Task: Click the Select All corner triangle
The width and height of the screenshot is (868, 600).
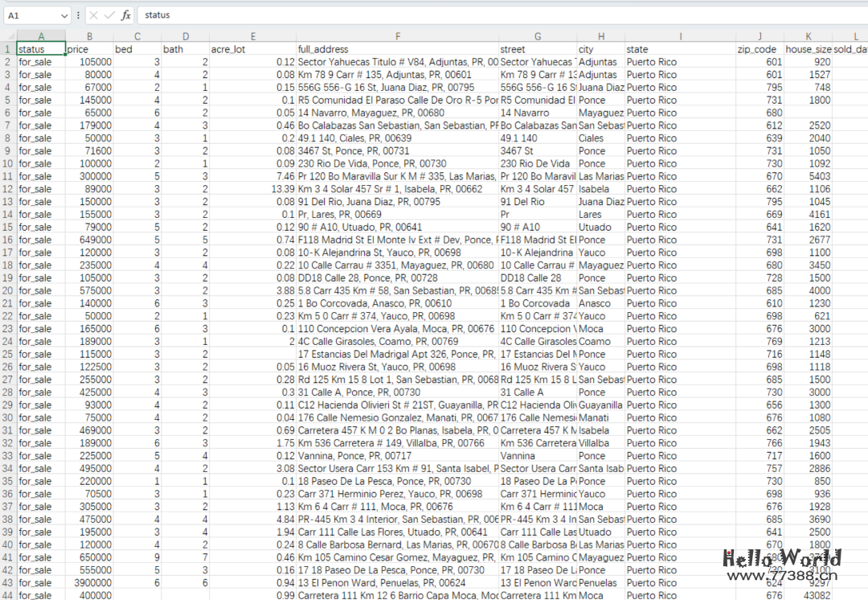Action: click(8, 36)
